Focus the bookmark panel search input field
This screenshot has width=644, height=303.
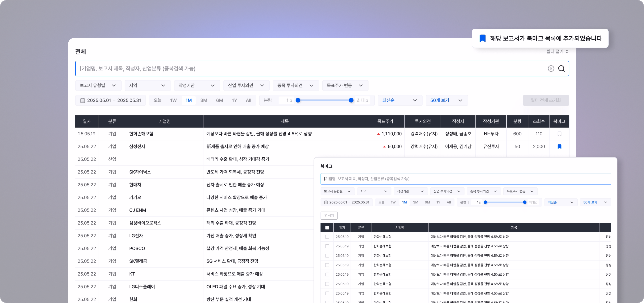coord(465,179)
